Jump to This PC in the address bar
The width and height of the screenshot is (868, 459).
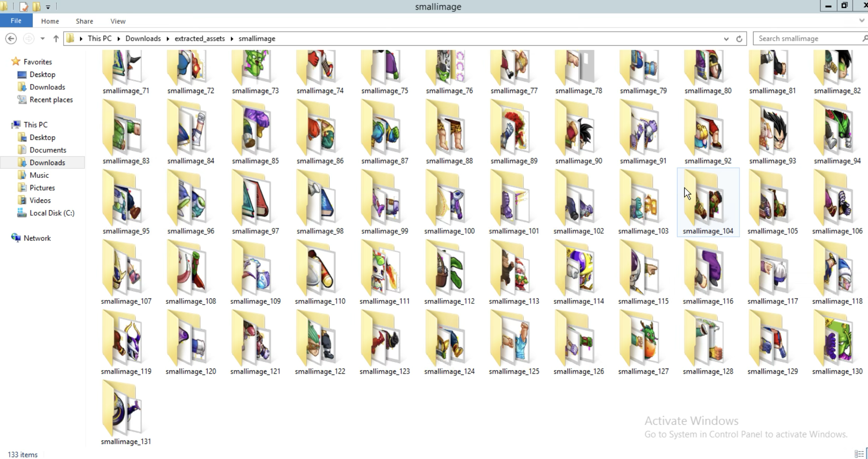click(x=100, y=38)
